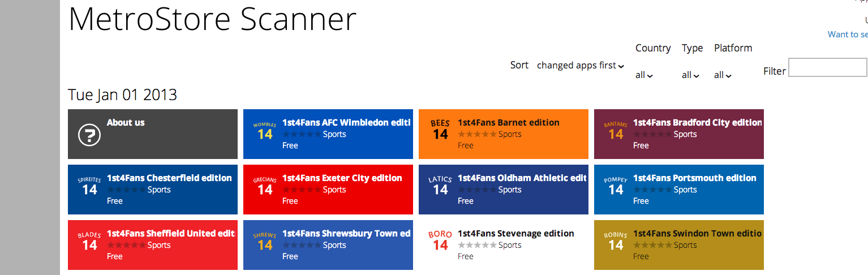Screen dimensions: 868x275
Task: Click the About us question mark icon
Action: pos(89,135)
